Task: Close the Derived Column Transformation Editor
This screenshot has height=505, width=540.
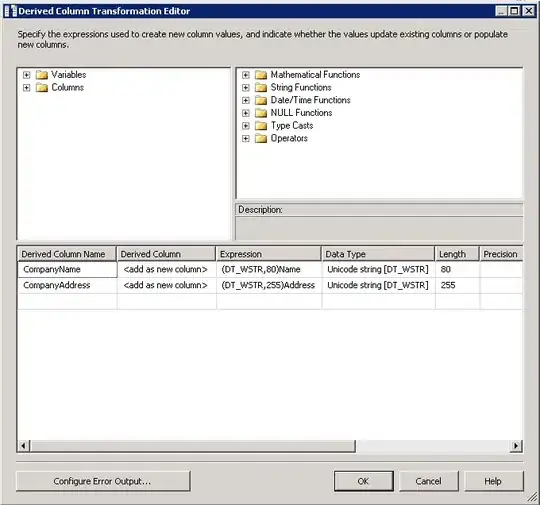Action: (529, 11)
